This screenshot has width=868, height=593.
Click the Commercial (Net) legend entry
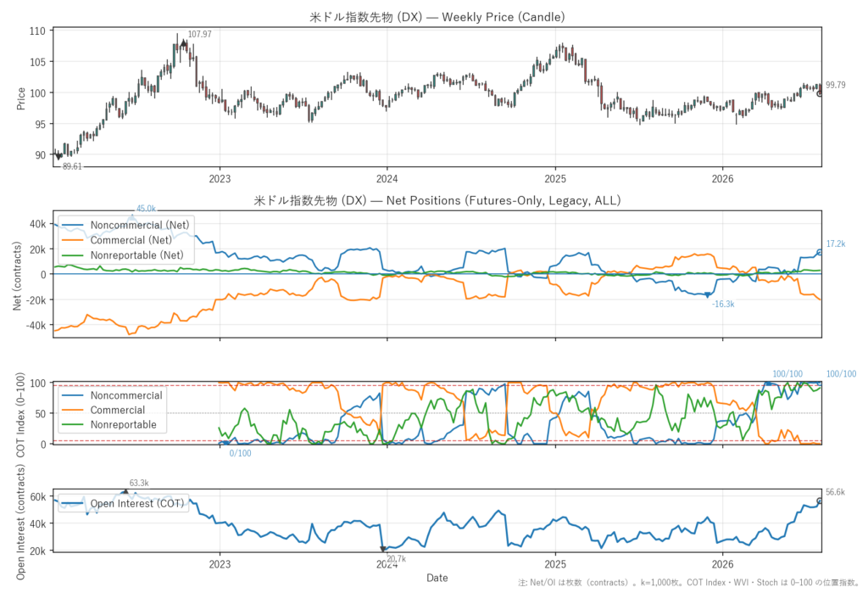pos(116,240)
